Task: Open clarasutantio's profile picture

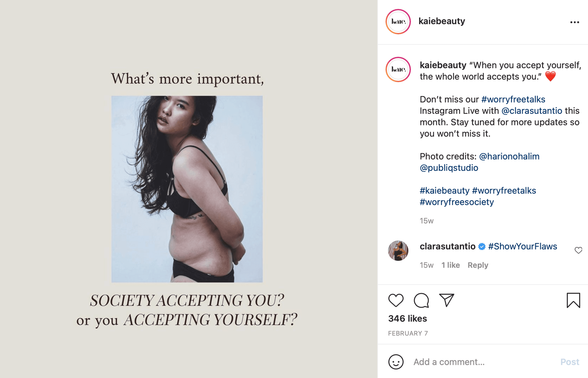Action: (x=398, y=250)
